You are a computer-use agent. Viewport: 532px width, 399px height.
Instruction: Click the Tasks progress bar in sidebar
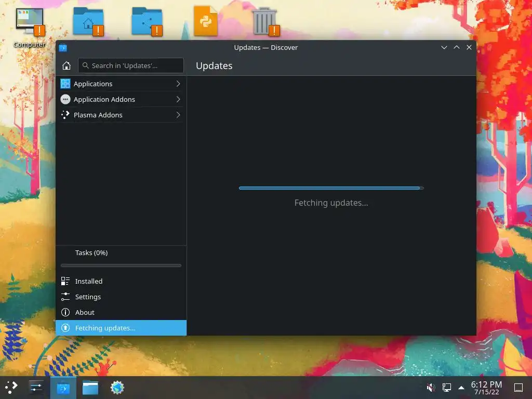coord(121,265)
